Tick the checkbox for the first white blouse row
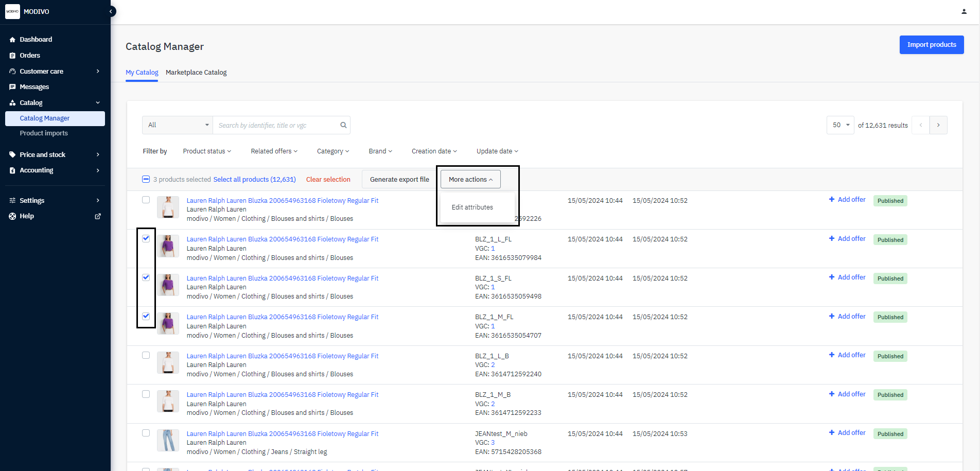The image size is (980, 471). point(146,200)
